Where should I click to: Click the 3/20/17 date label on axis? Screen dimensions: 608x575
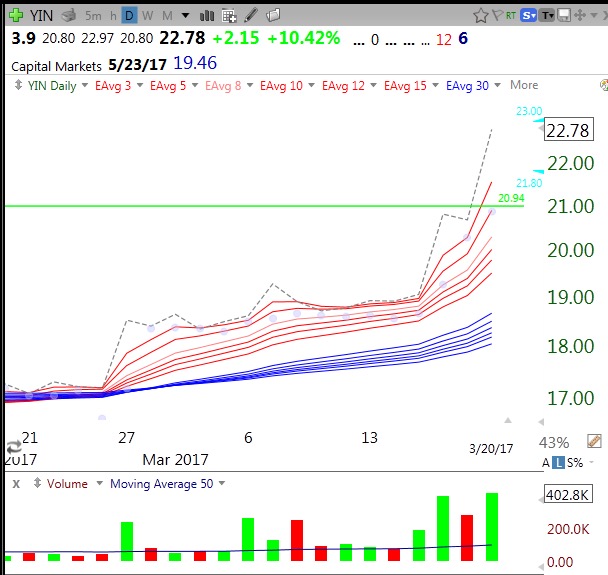(x=491, y=449)
